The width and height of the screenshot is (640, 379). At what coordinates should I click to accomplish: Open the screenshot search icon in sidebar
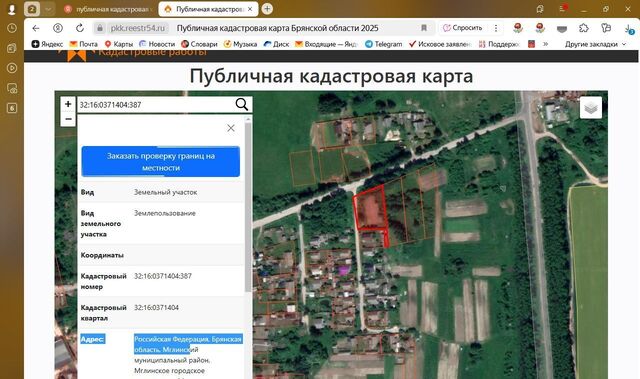pyautogui.click(x=12, y=88)
